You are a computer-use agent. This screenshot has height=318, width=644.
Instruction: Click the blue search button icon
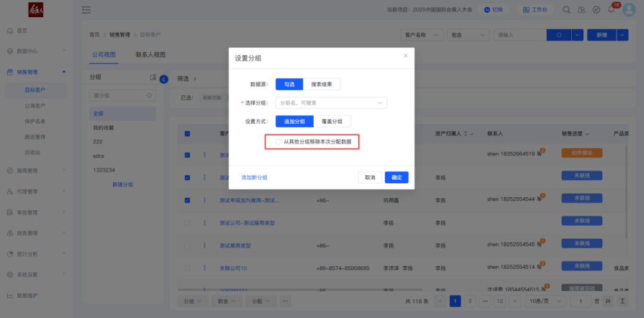click(x=559, y=35)
